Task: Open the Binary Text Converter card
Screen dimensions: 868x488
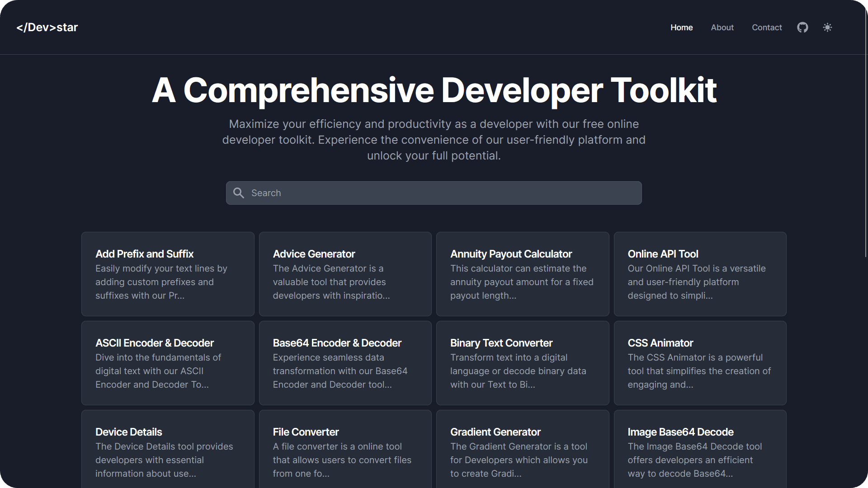Action: click(x=523, y=363)
